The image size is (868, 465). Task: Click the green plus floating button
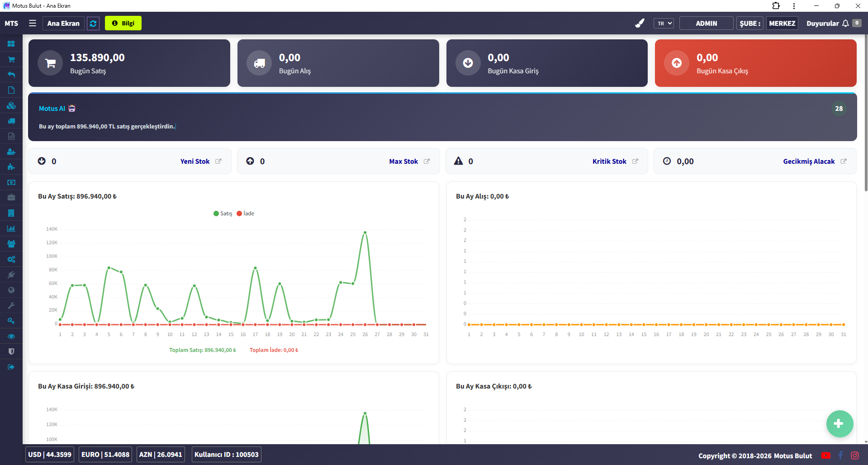(839, 423)
